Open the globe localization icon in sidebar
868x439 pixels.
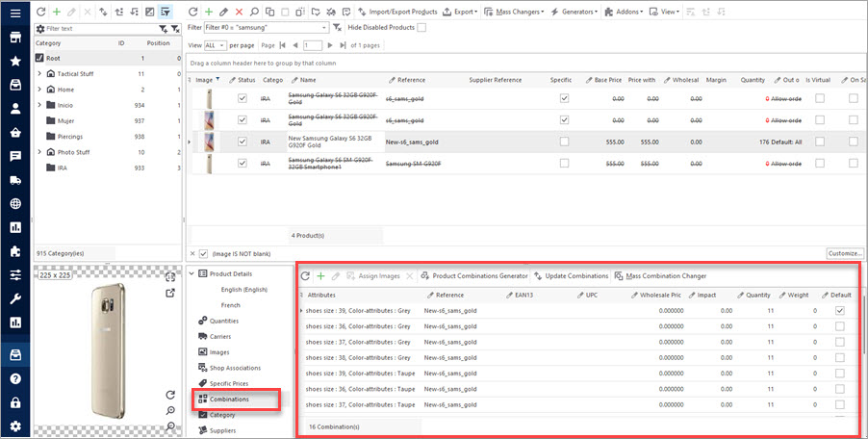coord(15,204)
